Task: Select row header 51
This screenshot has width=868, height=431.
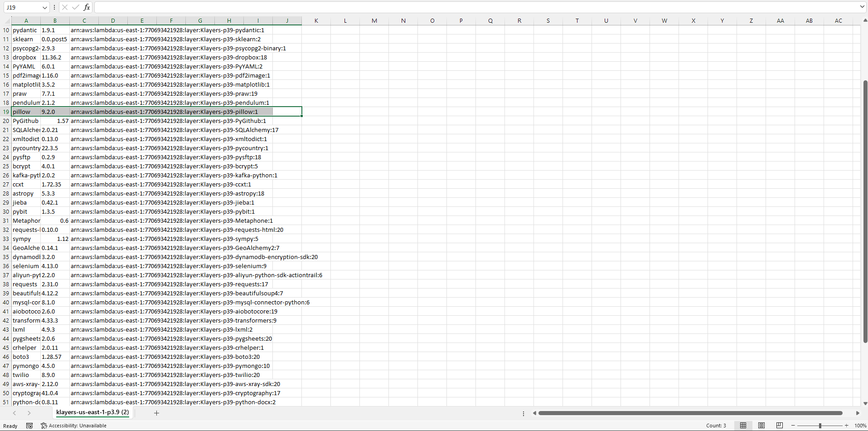Action: (6, 402)
